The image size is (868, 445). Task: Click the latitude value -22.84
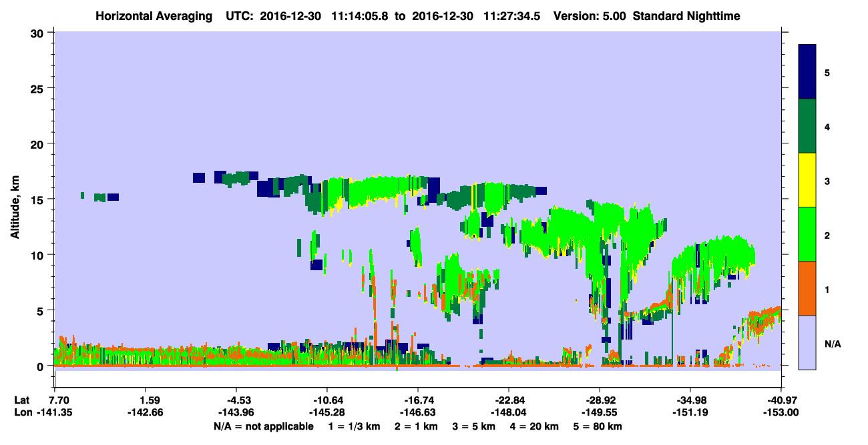(509, 400)
